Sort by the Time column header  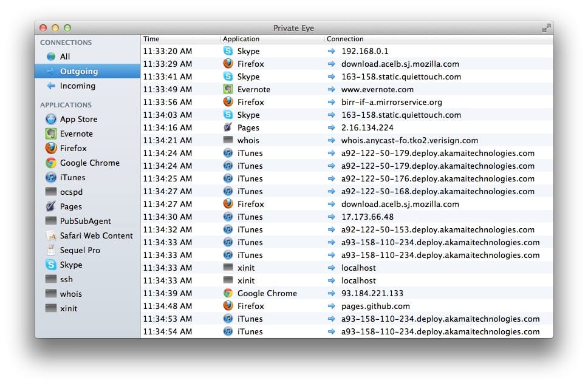(x=180, y=39)
